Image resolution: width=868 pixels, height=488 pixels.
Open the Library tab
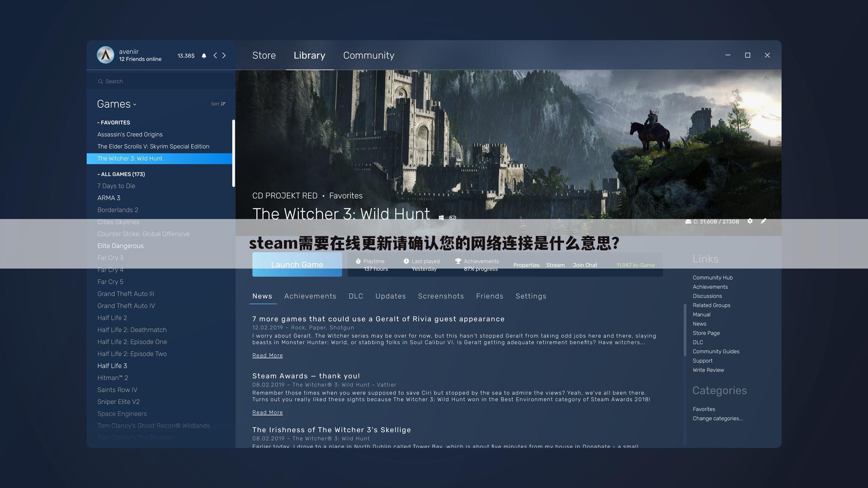[x=309, y=55]
